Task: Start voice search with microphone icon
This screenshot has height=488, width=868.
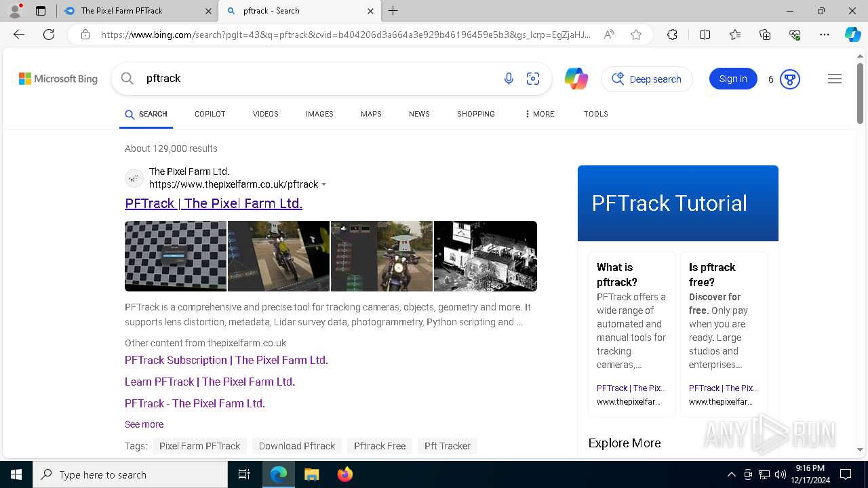Action: [x=509, y=79]
